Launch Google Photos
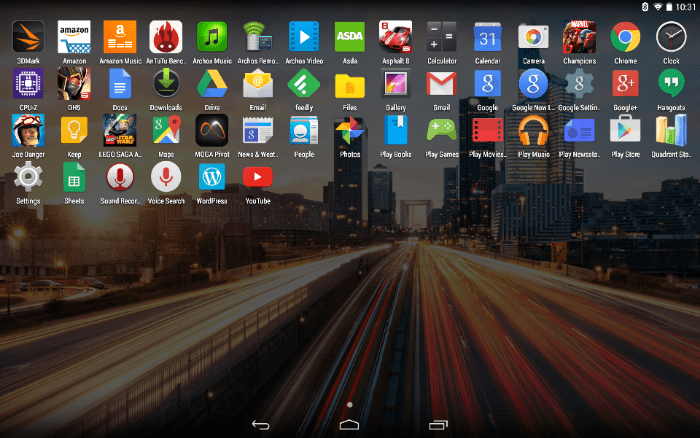 click(350, 130)
